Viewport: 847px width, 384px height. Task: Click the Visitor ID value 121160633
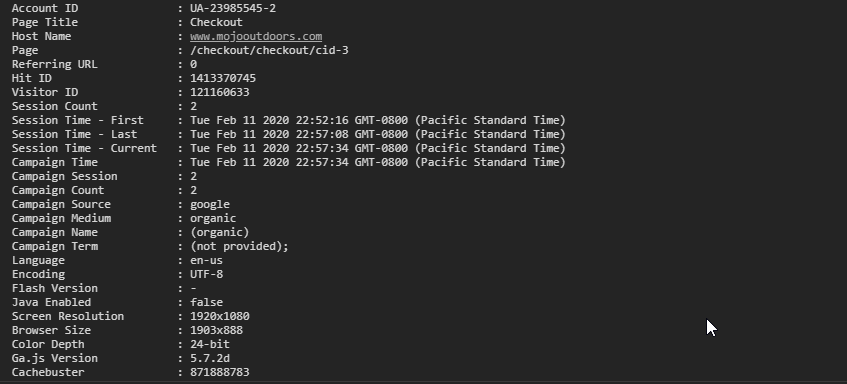220,92
